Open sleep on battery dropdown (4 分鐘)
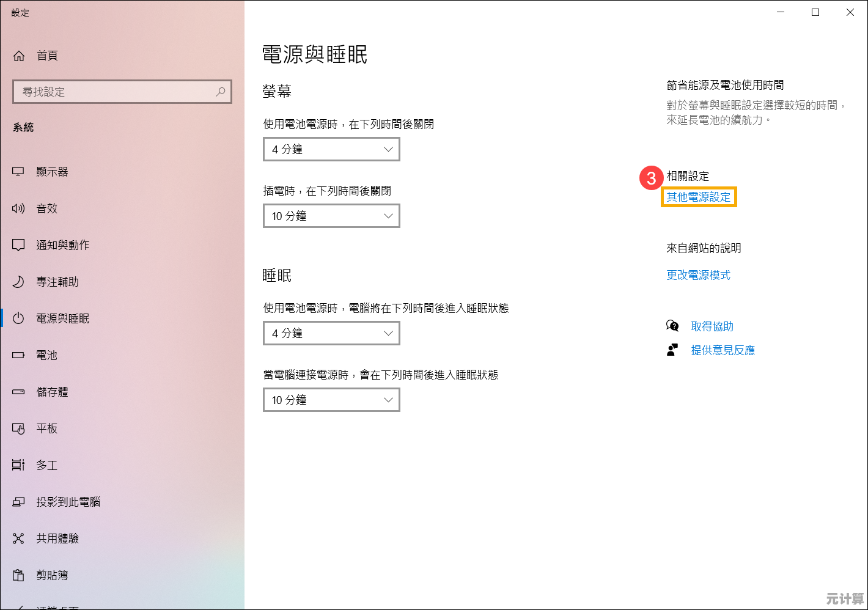This screenshot has width=868, height=610. 331,333
